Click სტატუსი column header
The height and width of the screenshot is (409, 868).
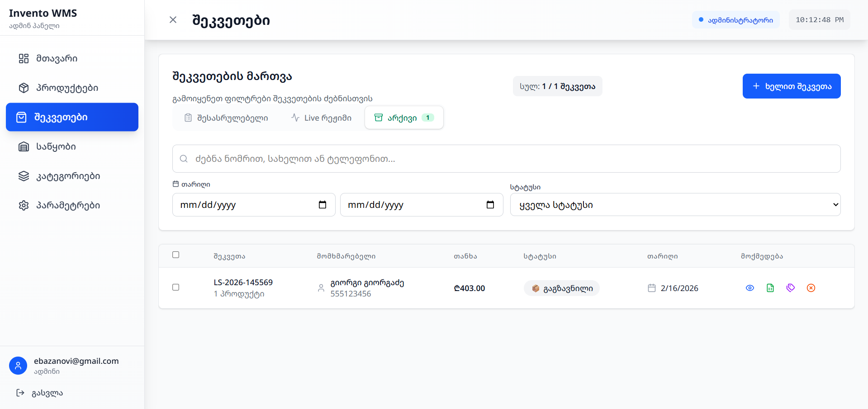[x=540, y=256]
